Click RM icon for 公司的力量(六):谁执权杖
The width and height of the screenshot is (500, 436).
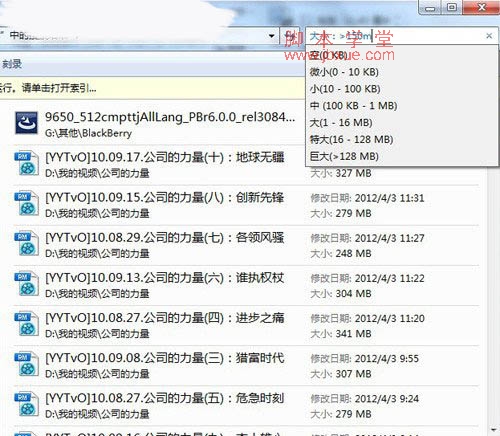pos(26,284)
